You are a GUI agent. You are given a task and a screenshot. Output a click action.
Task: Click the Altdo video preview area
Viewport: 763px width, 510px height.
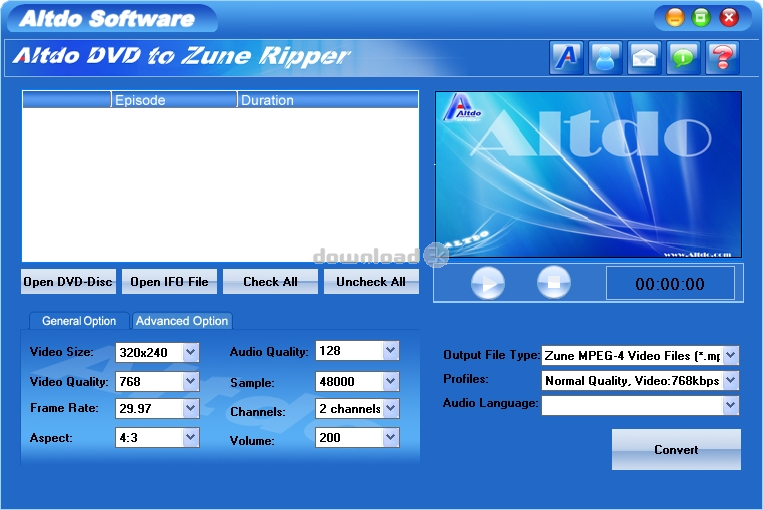(x=588, y=174)
